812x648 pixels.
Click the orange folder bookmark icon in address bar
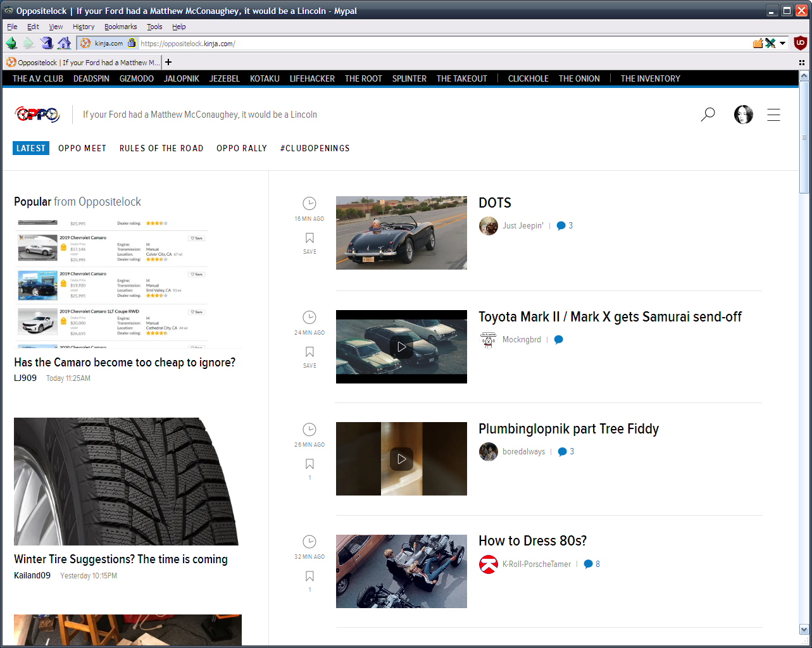758,43
